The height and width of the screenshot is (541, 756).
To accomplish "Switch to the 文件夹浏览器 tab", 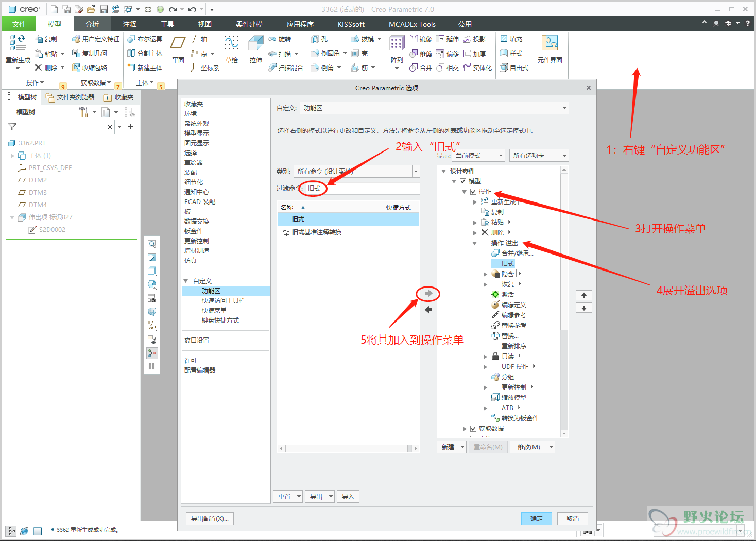I will coord(70,97).
